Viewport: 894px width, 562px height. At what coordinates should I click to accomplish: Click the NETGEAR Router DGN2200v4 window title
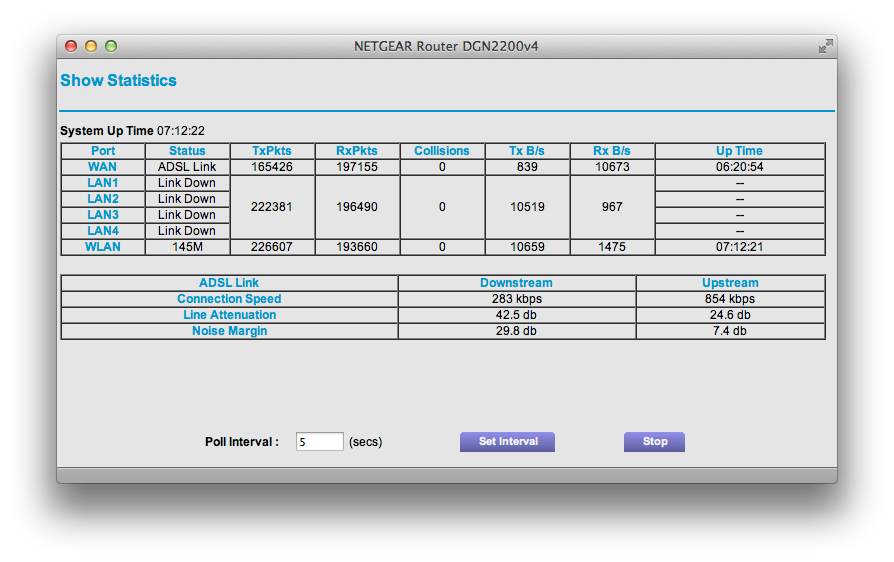446,46
